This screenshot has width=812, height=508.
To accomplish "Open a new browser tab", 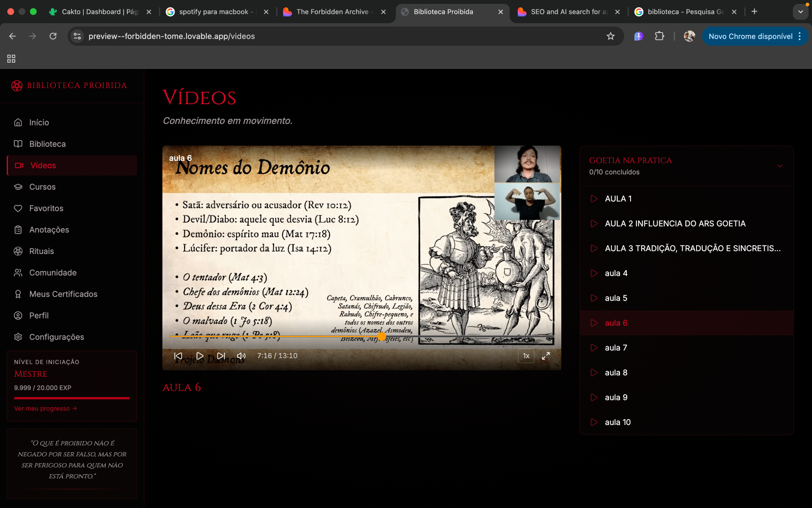I will [754, 12].
